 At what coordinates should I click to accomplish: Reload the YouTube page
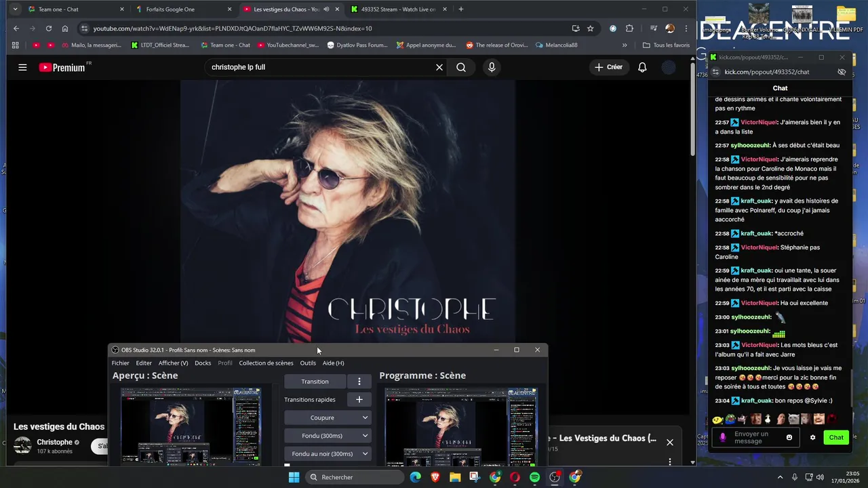(49, 28)
